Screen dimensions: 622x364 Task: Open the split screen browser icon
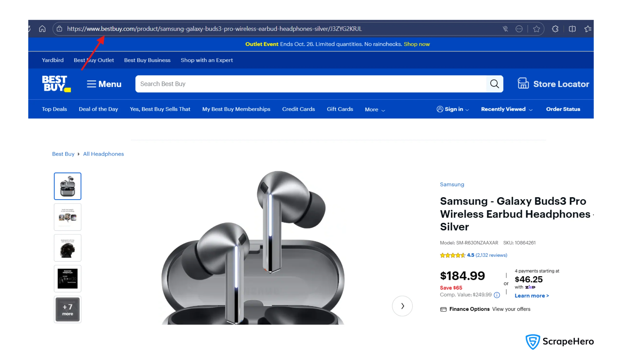point(572,29)
